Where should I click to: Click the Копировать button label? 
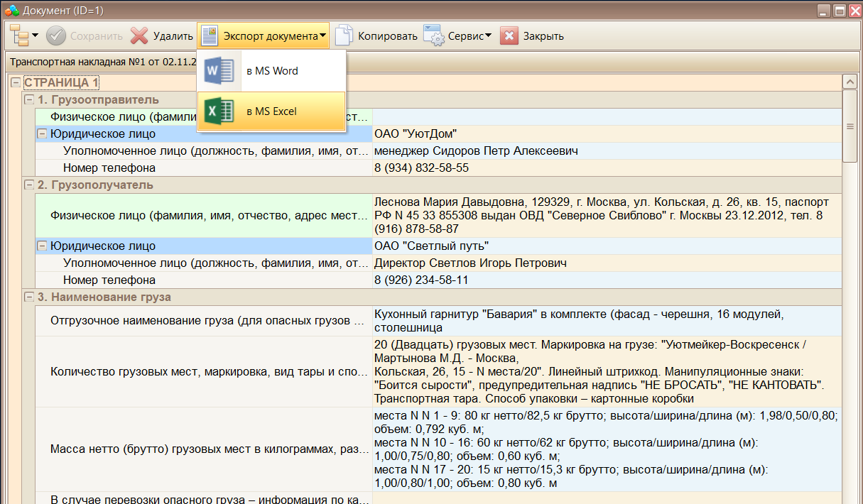[388, 35]
